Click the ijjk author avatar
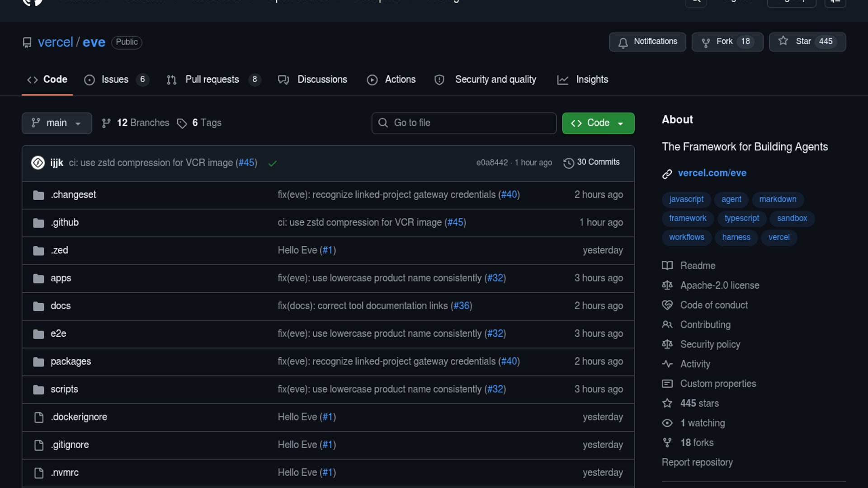The height and width of the screenshot is (488, 868). click(38, 163)
